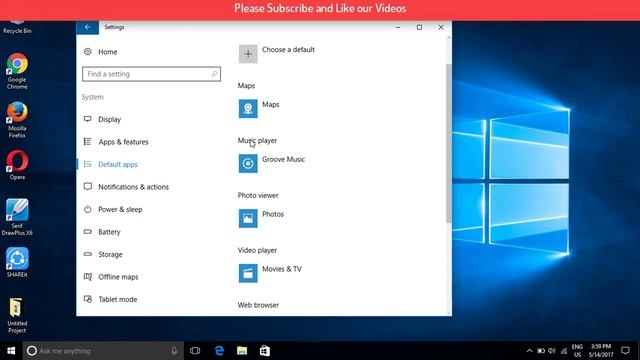The image size is (640, 360).
Task: Select the Offline maps icon in sidebar
Action: click(88, 277)
